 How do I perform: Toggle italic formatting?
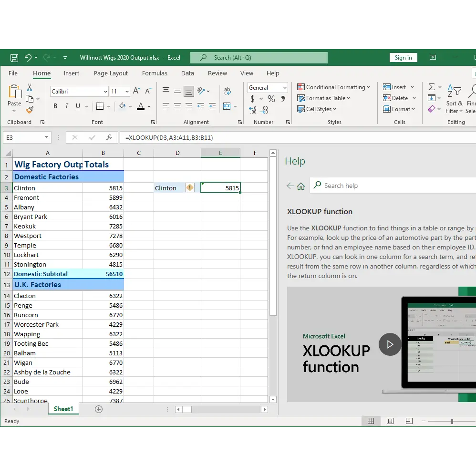66,106
